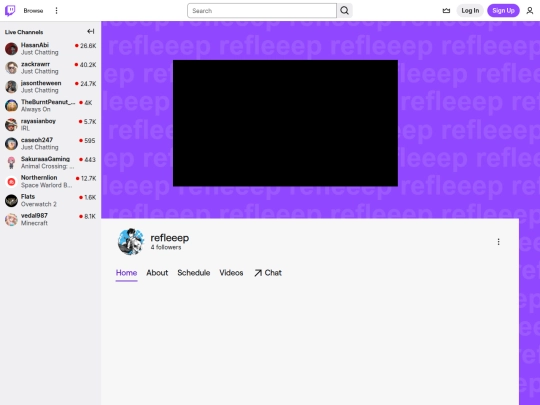Click the black video player area
The image size is (540, 405).
pos(285,123)
